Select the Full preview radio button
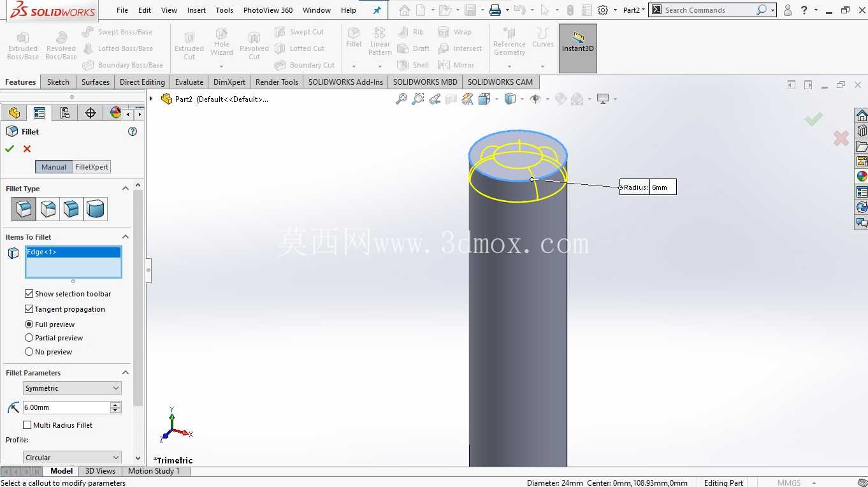 point(29,324)
